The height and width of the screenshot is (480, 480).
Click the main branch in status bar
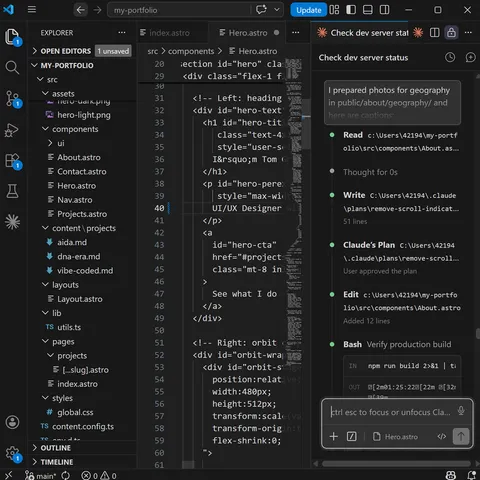40,475
